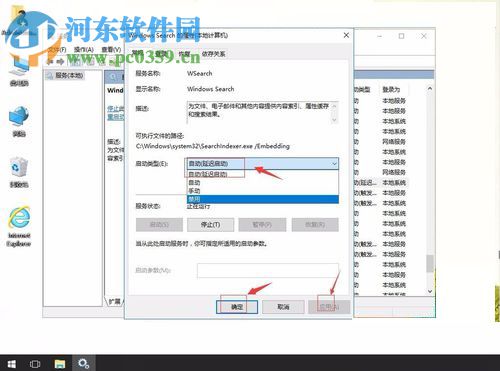500x371 pixels.
Task: Select the Services gear icon on taskbar
Action: (x=83, y=363)
